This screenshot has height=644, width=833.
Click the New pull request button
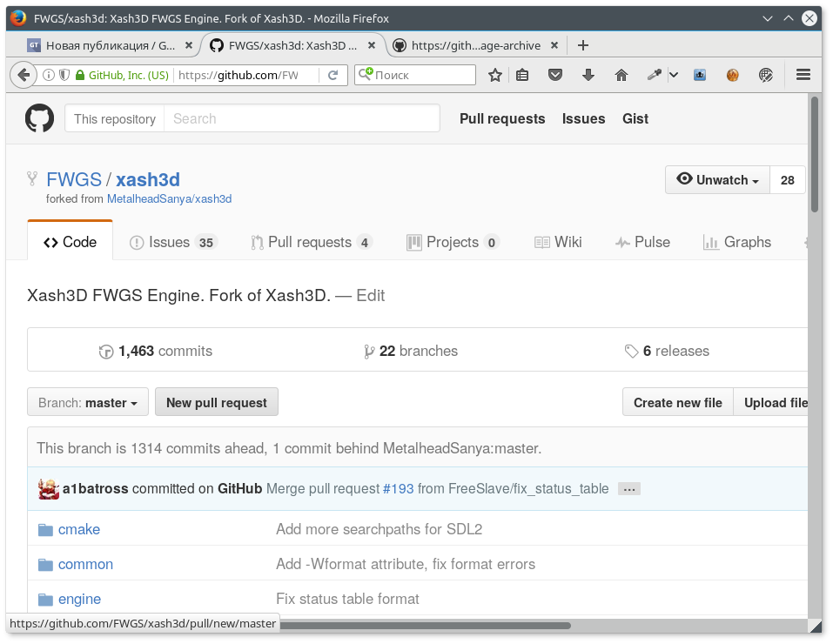(217, 403)
